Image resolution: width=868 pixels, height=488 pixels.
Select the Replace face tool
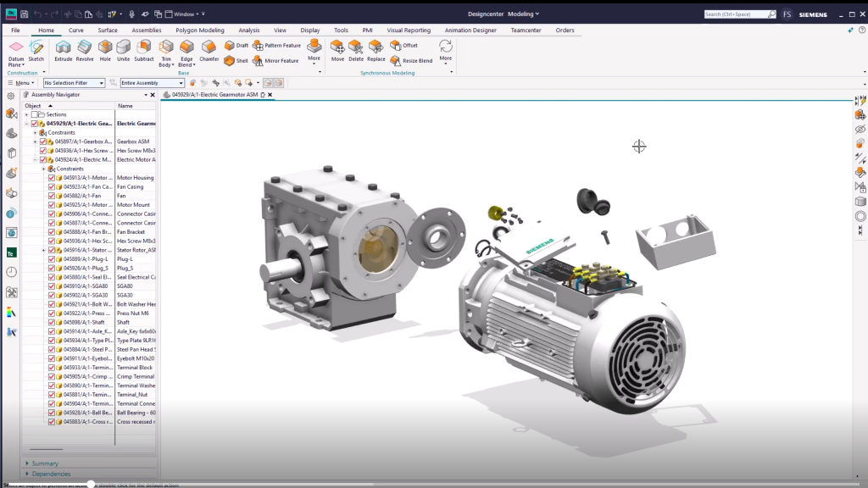[x=376, y=50]
